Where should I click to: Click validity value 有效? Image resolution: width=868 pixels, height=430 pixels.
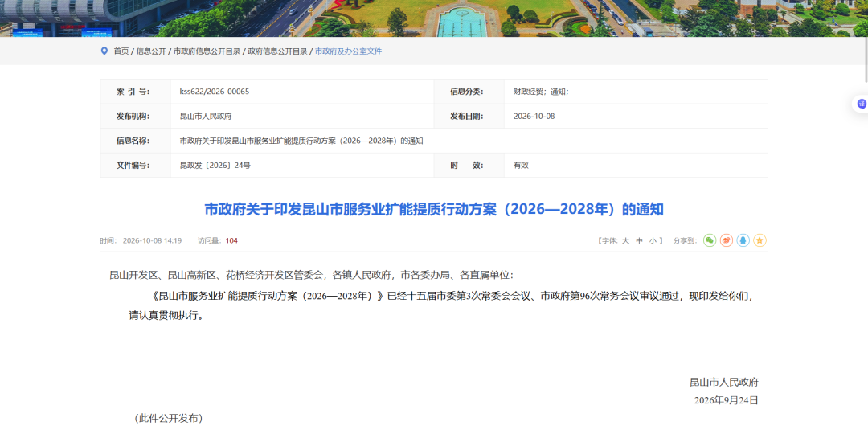(x=521, y=166)
